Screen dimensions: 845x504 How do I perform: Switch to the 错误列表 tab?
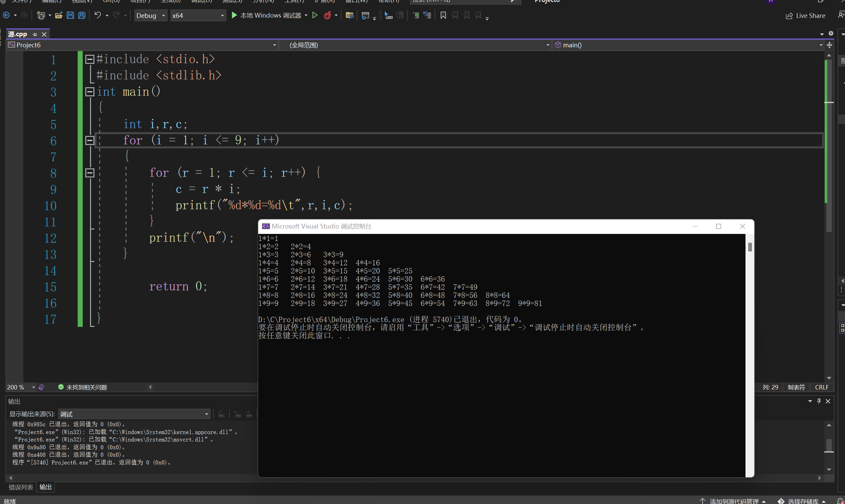click(21, 487)
